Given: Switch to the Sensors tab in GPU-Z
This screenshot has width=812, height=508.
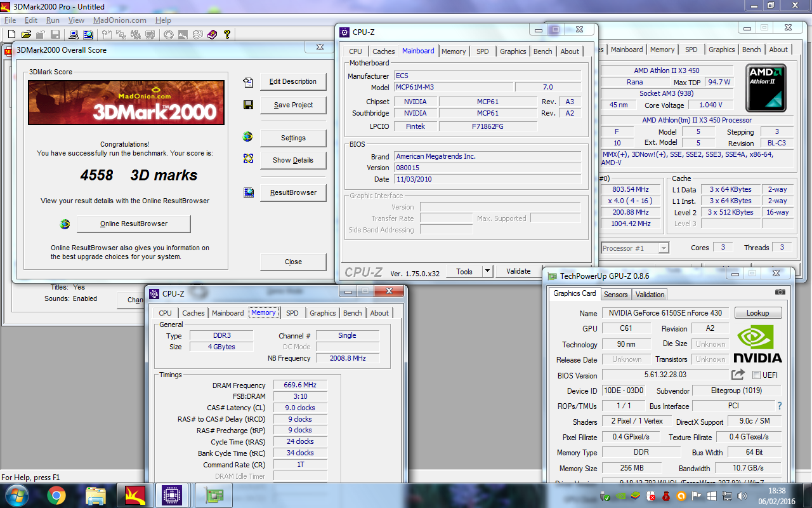Looking at the screenshot, I should pos(615,295).
